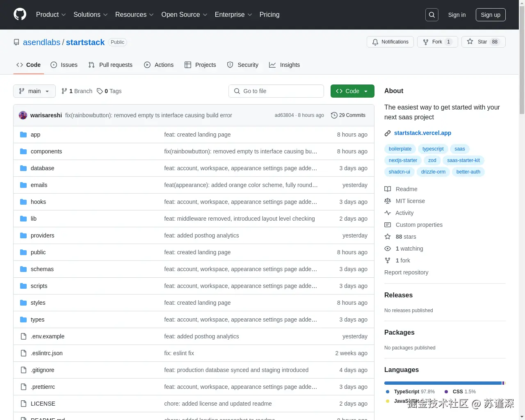Screen dimensions: 525x420
Task: Open the Report repository link
Action: click(406, 272)
